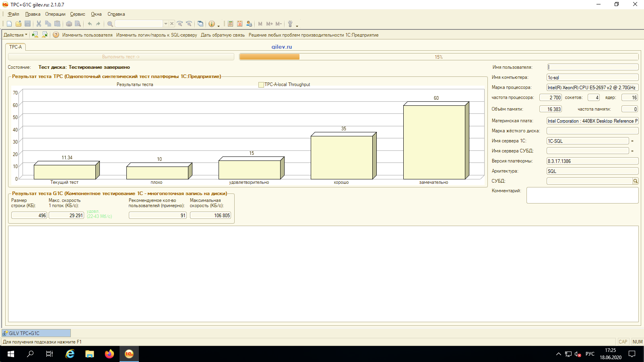The width and height of the screenshot is (644, 362).
Task: Click the Марка жёсткого диска field
Action: tap(592, 131)
